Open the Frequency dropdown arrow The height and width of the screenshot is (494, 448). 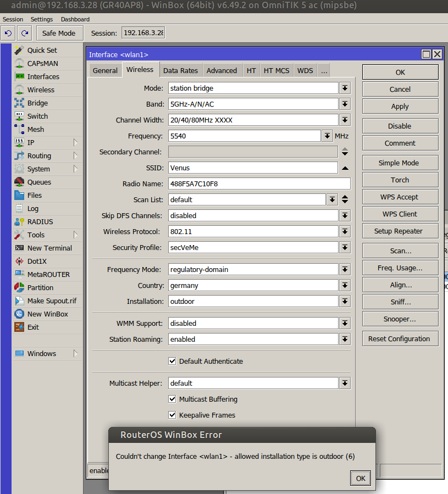tap(327, 136)
